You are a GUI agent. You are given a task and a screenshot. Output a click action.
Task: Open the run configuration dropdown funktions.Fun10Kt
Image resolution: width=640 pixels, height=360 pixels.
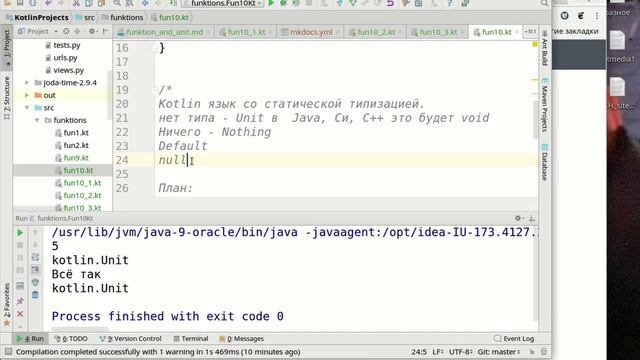(x=222, y=3)
